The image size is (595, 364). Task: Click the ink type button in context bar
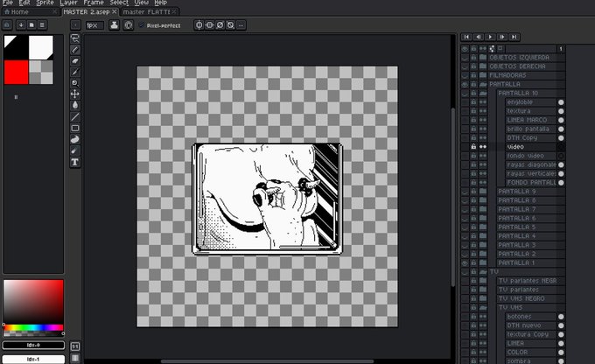[114, 25]
